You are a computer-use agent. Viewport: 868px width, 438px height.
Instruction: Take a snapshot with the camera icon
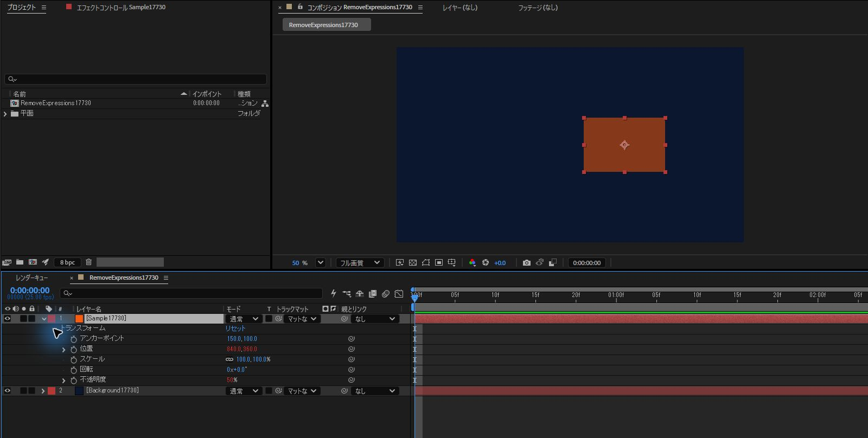[526, 263]
